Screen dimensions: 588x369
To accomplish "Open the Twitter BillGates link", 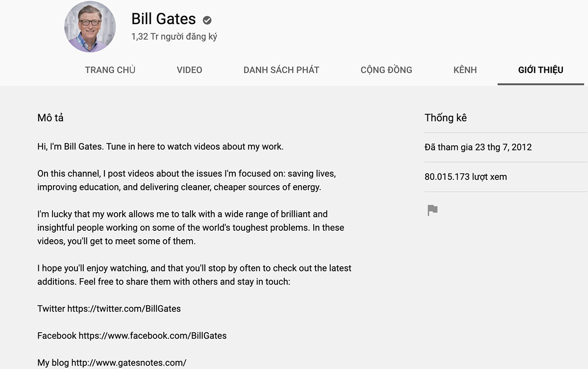I will [x=124, y=309].
